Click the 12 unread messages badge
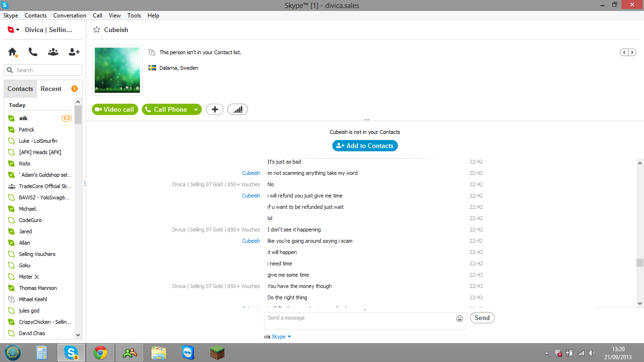The image size is (644, 362). coord(66,118)
